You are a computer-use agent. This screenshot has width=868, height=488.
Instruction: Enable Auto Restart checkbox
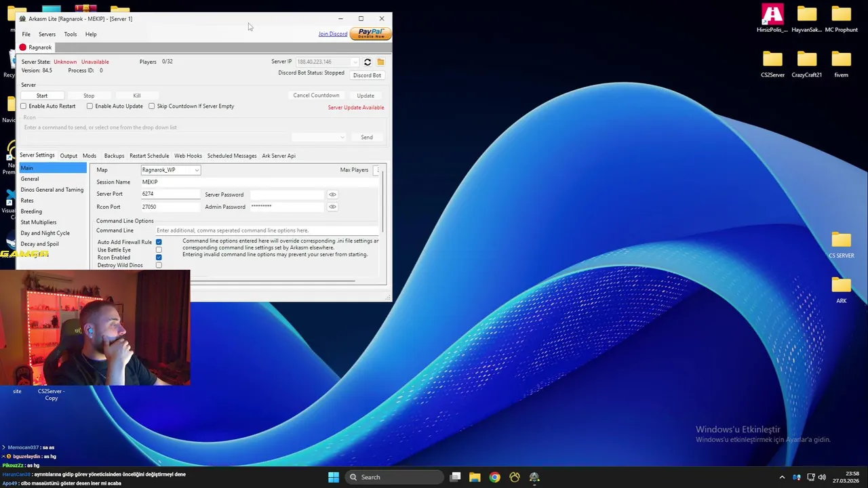[24, 106]
